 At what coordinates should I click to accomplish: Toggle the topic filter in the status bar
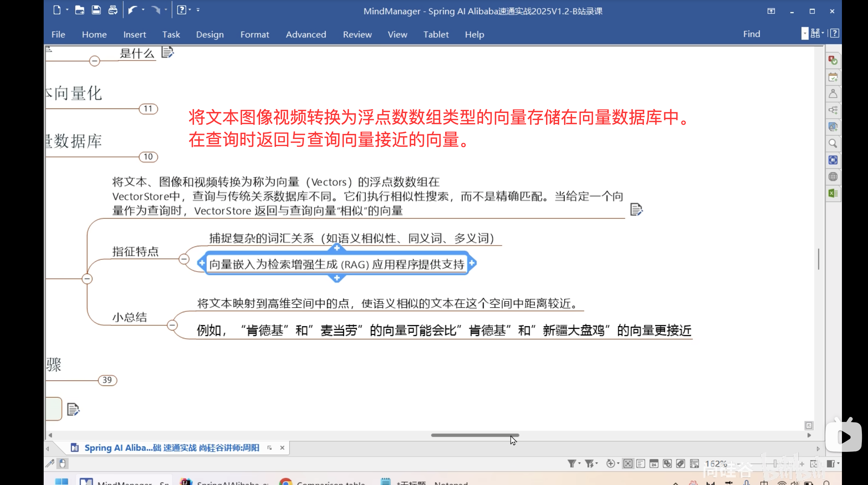(572, 464)
